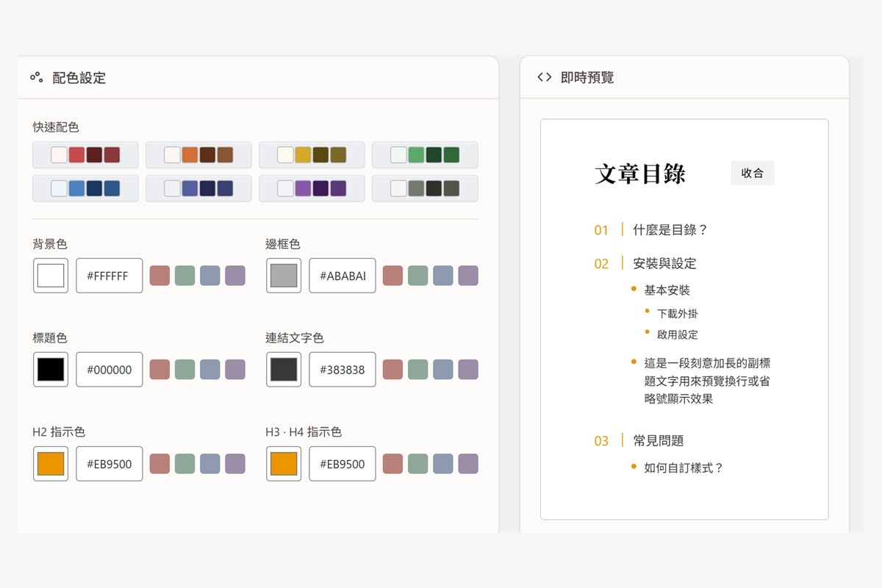Open the H2 指示色 orange color picker swatch
The image size is (882, 588).
tap(51, 464)
